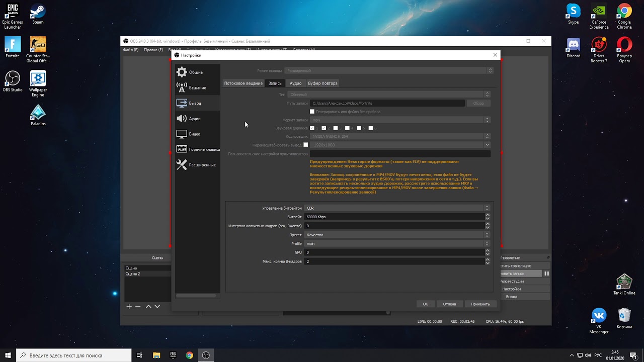Move scene down in Сцены panel
This screenshot has width=644, height=362.
pos(157,306)
